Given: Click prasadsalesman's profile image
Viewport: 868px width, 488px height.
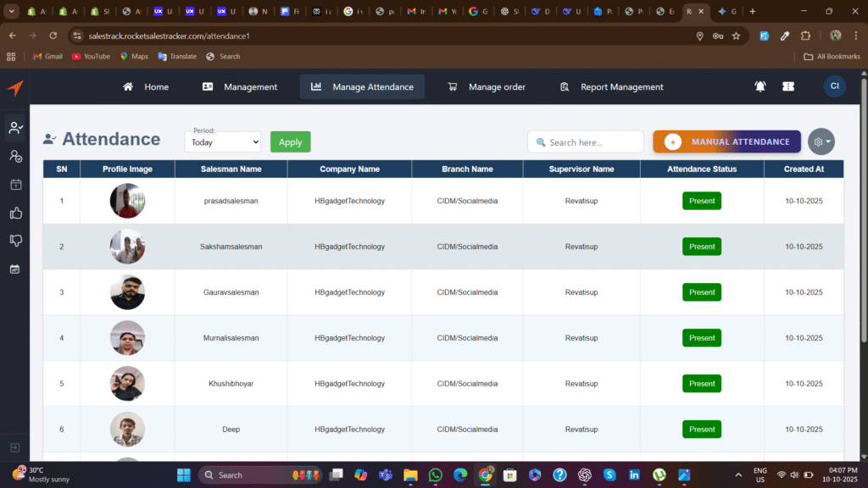Looking at the screenshot, I should coord(127,201).
